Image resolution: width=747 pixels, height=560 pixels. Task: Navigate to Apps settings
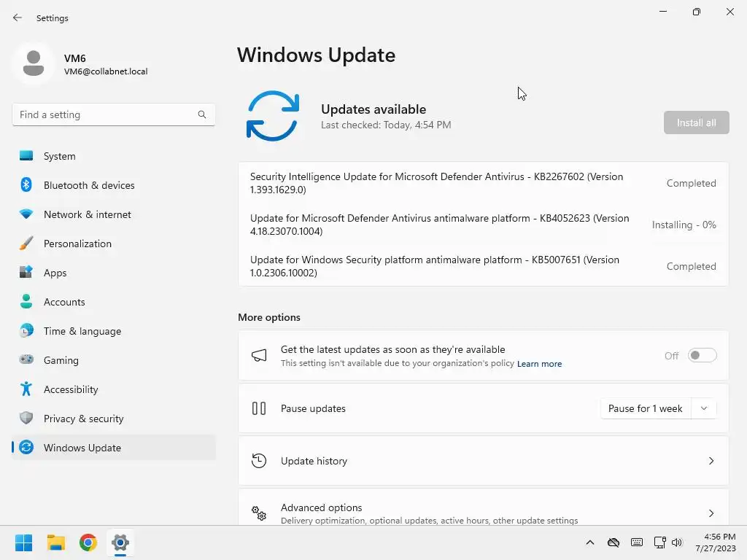point(113,273)
